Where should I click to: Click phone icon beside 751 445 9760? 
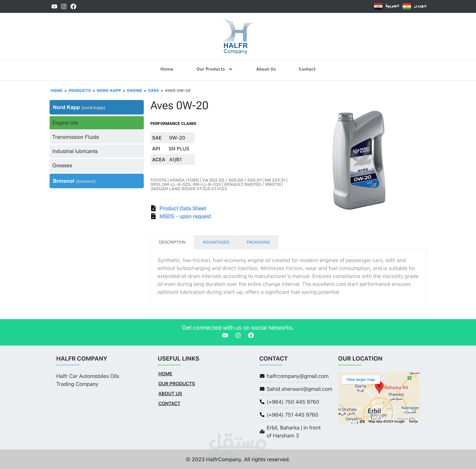pos(262,415)
